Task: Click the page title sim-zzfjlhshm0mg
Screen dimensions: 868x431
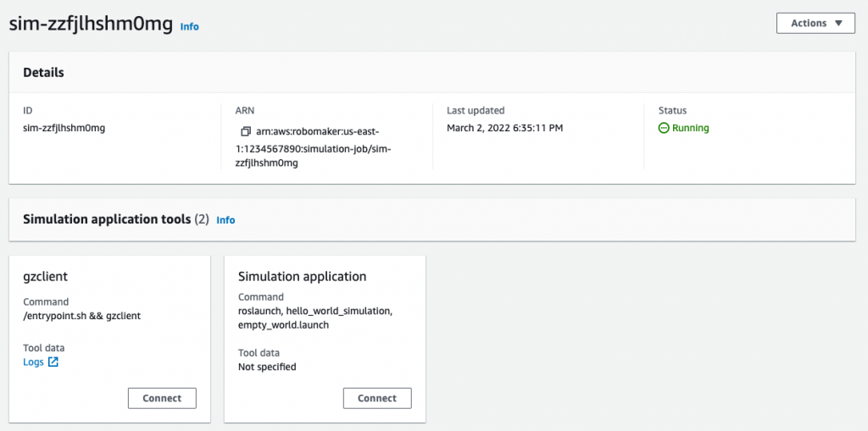Action: coord(91,25)
